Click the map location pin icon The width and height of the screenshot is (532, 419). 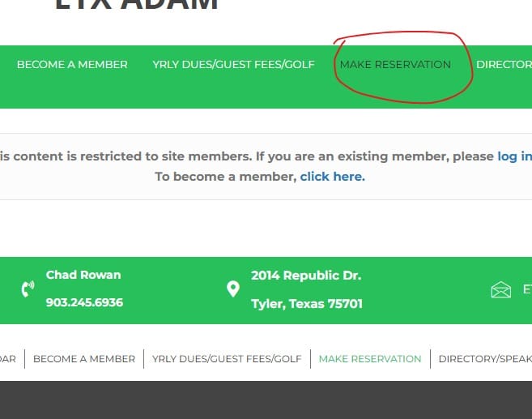233,289
